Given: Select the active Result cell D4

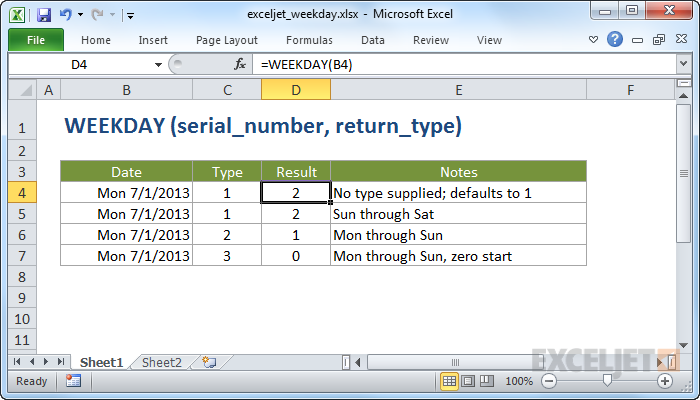Looking at the screenshot, I should tap(296, 193).
